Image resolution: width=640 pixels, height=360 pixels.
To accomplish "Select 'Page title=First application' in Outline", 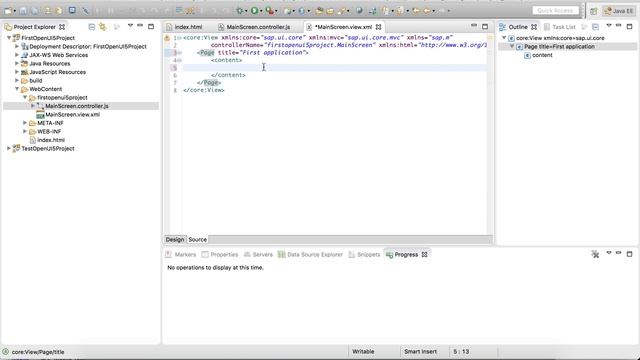I will (x=559, y=47).
